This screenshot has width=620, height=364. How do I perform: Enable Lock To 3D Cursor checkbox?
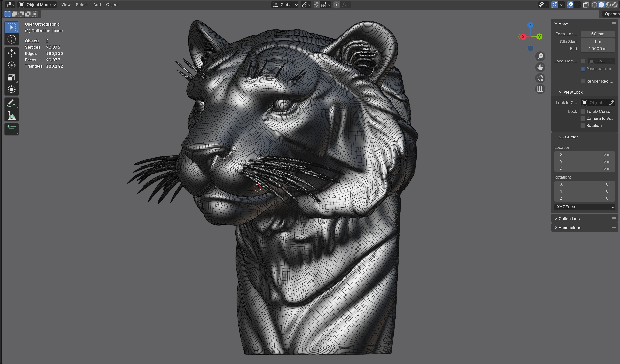click(x=583, y=111)
